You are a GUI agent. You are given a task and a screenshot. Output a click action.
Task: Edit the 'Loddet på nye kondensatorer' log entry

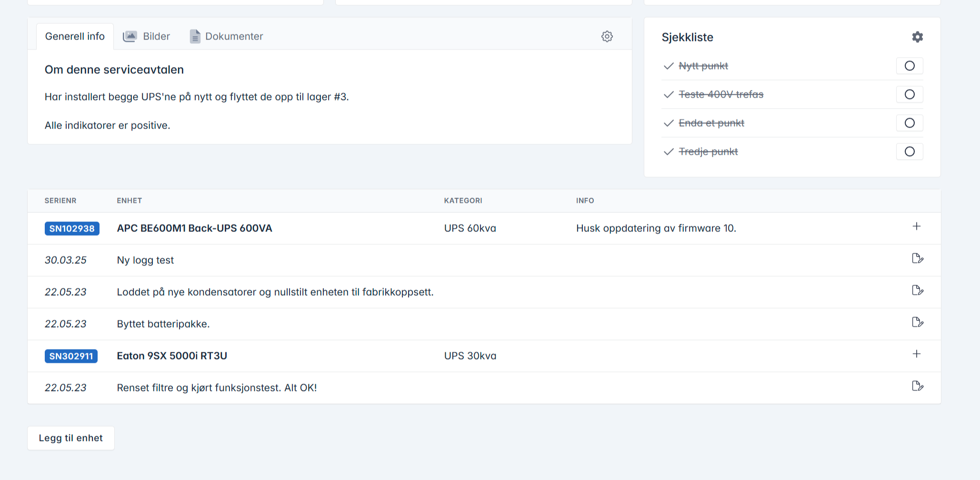pos(917,290)
